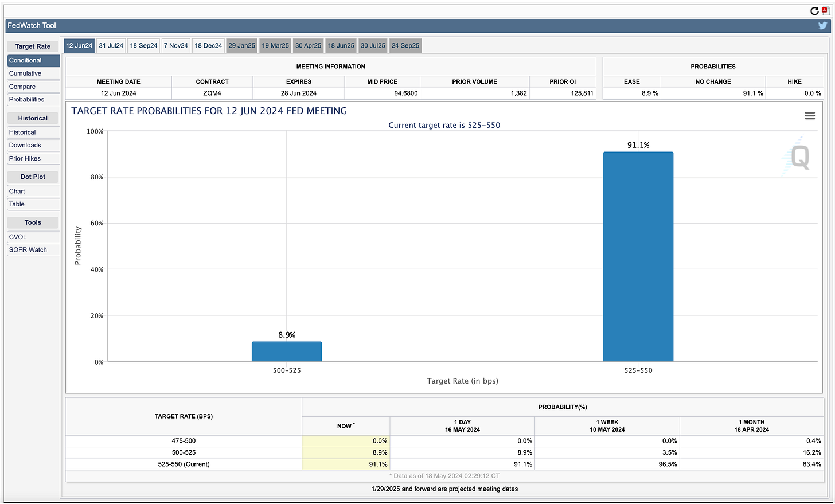
Task: Click the 500-525 axis label
Action: click(287, 370)
